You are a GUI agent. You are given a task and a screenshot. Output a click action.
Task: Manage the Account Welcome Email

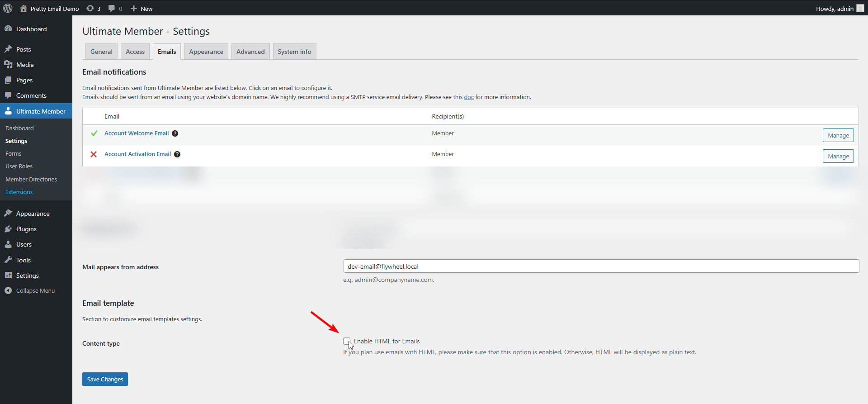pyautogui.click(x=838, y=135)
